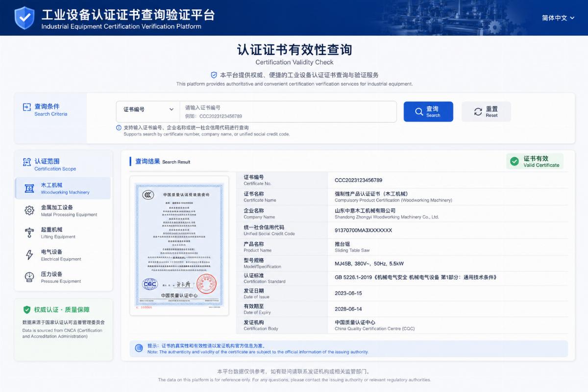Click the 认证证书有效性查询 page title

click(x=294, y=50)
